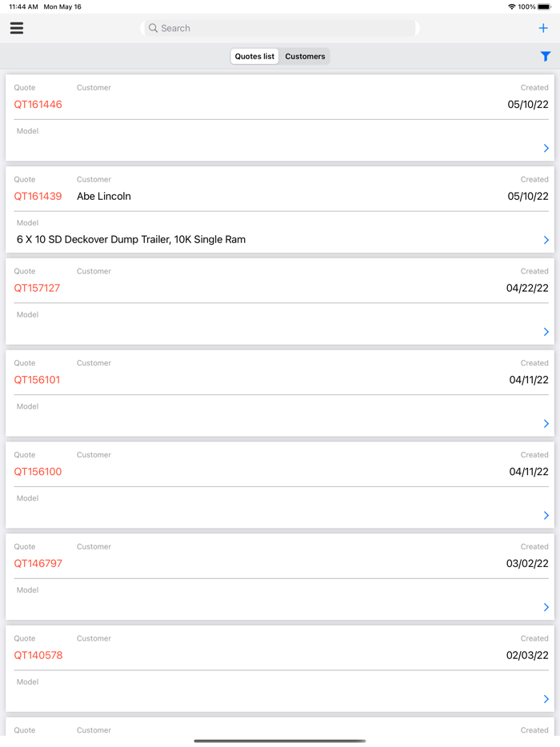Expand quote QT146797 with its arrow
560x747 pixels.
pyautogui.click(x=546, y=607)
